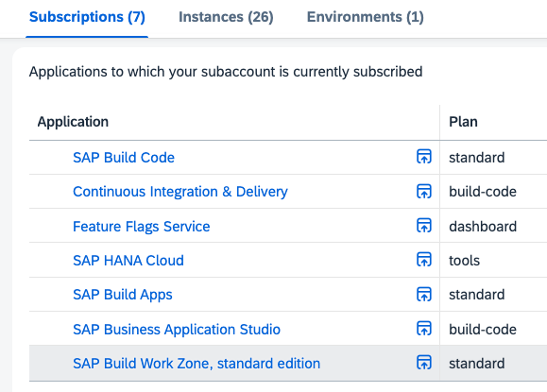This screenshot has width=547, height=392.
Task: Click the launch icon for SAP Build Code
Action: click(x=424, y=157)
